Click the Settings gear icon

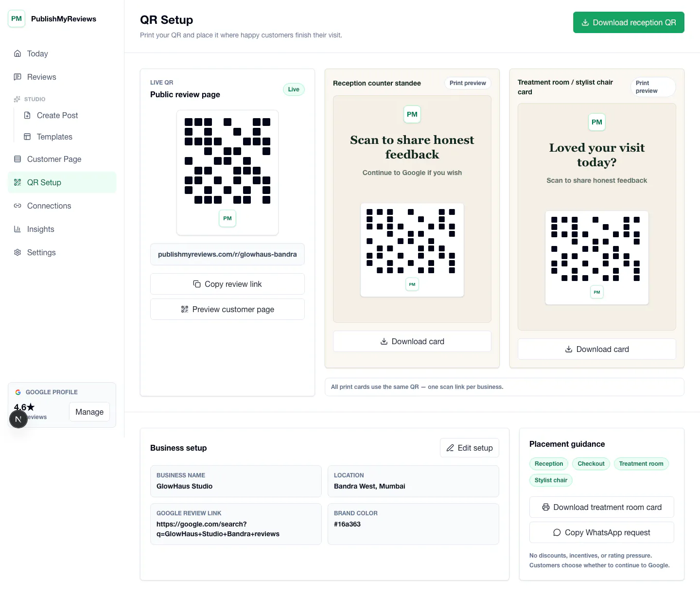point(17,252)
